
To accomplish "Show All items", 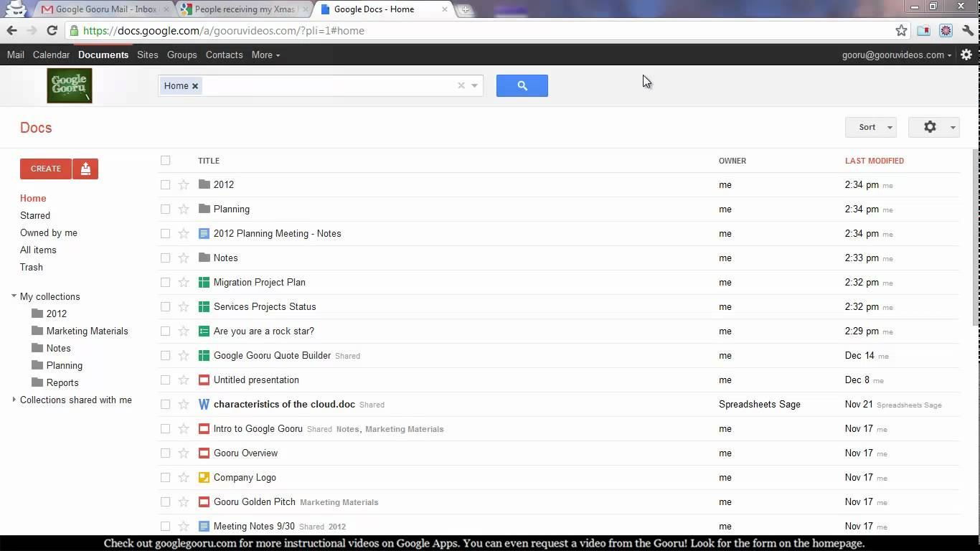I will (38, 250).
